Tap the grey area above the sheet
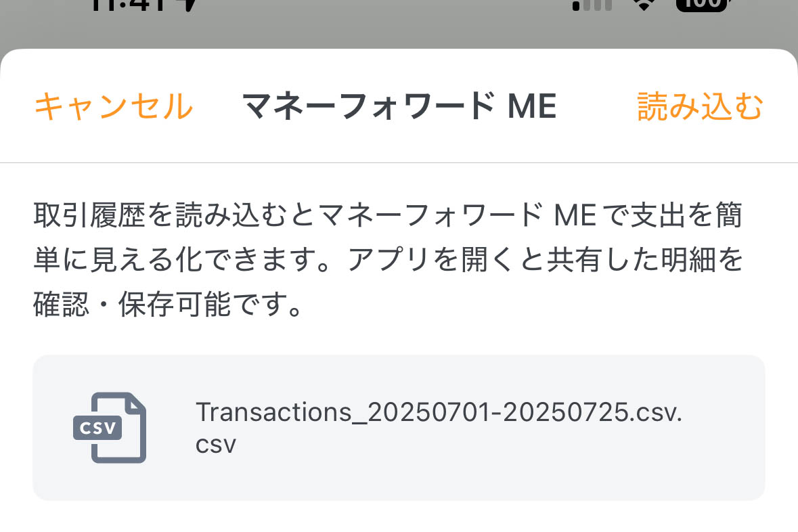798x532 pixels. 399,27
